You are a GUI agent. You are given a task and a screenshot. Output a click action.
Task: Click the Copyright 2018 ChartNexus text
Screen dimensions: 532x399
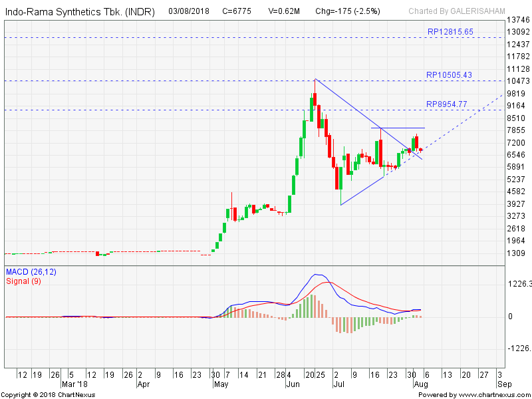click(48, 395)
